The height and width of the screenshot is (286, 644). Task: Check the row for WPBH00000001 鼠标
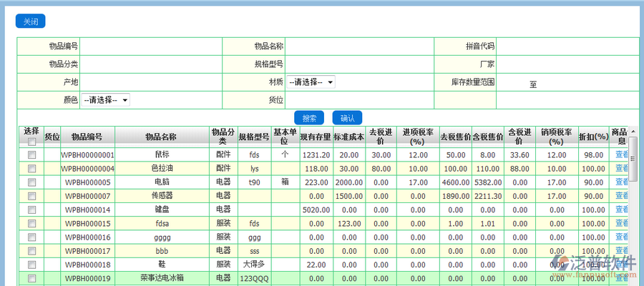(31, 154)
